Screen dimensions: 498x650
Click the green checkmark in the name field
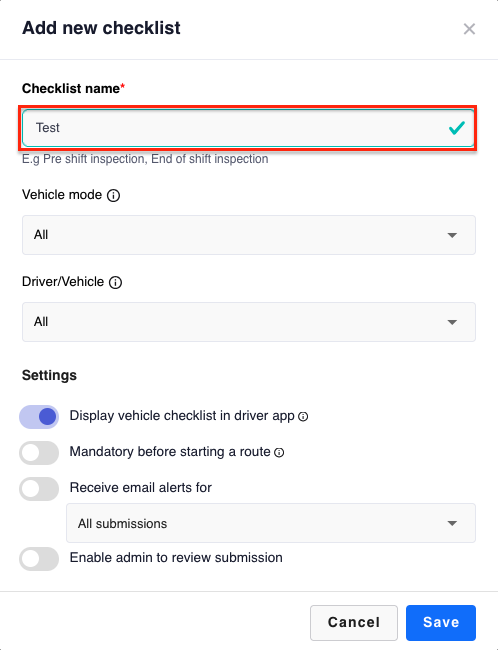457,128
